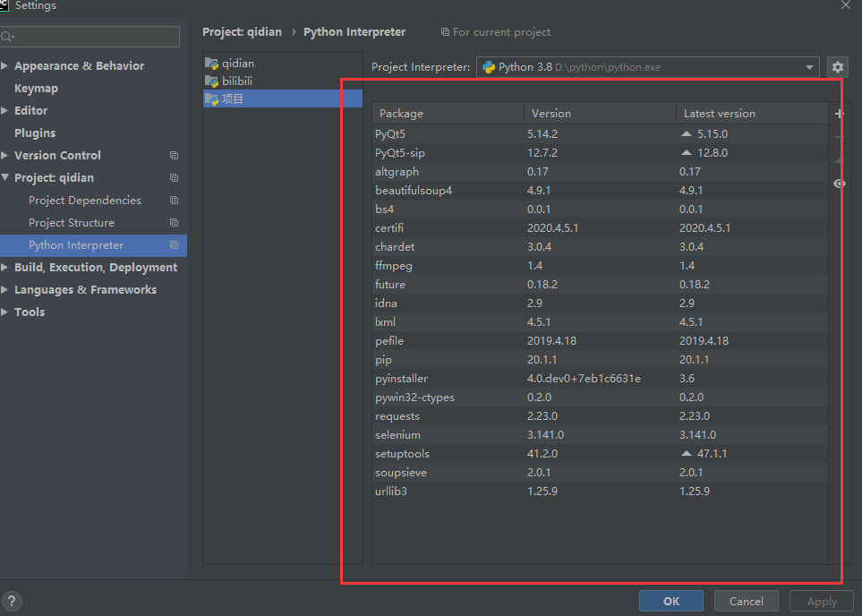The image size is (862, 616).
Task: Click the icon next to Project Structure
Action: coord(175,223)
